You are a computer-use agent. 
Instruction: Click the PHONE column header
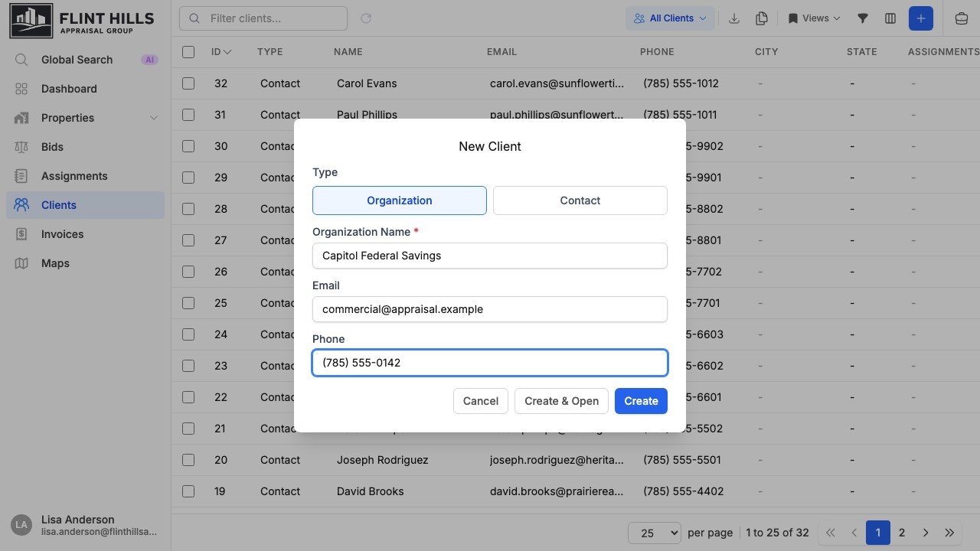pyautogui.click(x=657, y=52)
